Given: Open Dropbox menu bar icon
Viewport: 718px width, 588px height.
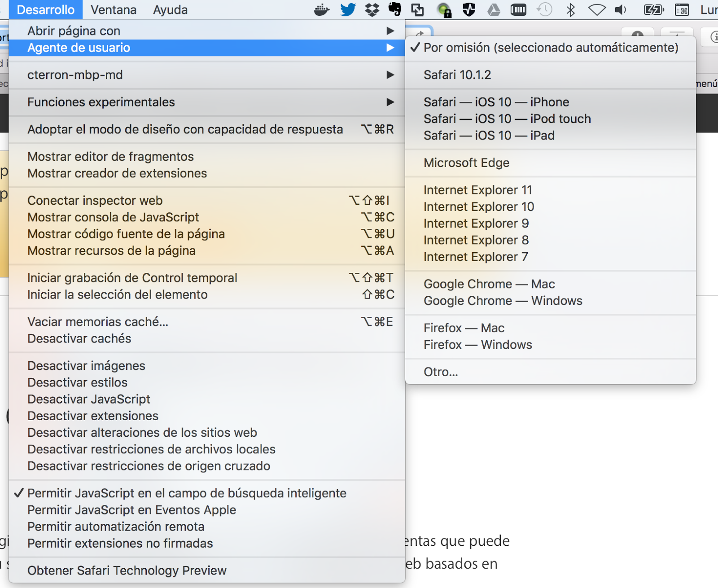Looking at the screenshot, I should 372,9.
